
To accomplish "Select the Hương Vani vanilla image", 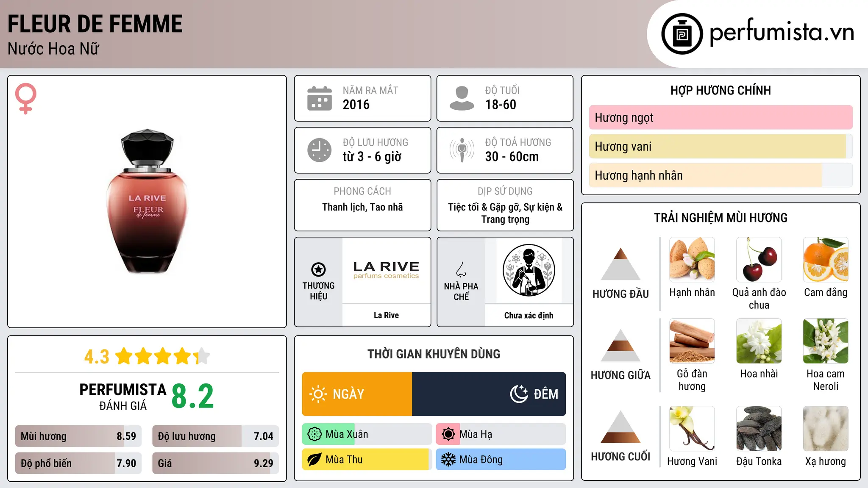I will [x=692, y=429].
